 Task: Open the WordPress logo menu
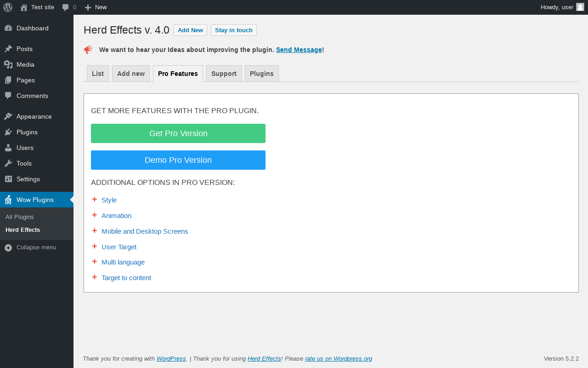(x=8, y=7)
